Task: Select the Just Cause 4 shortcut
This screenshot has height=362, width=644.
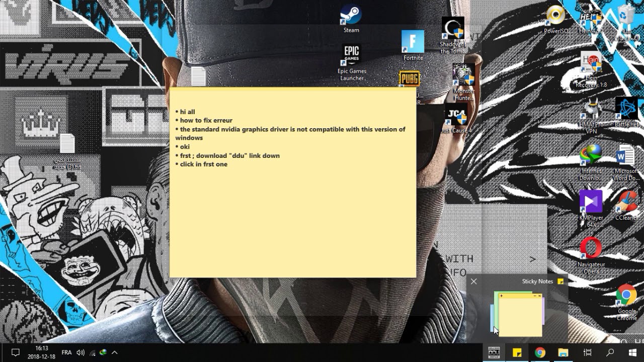Action: click(456, 119)
